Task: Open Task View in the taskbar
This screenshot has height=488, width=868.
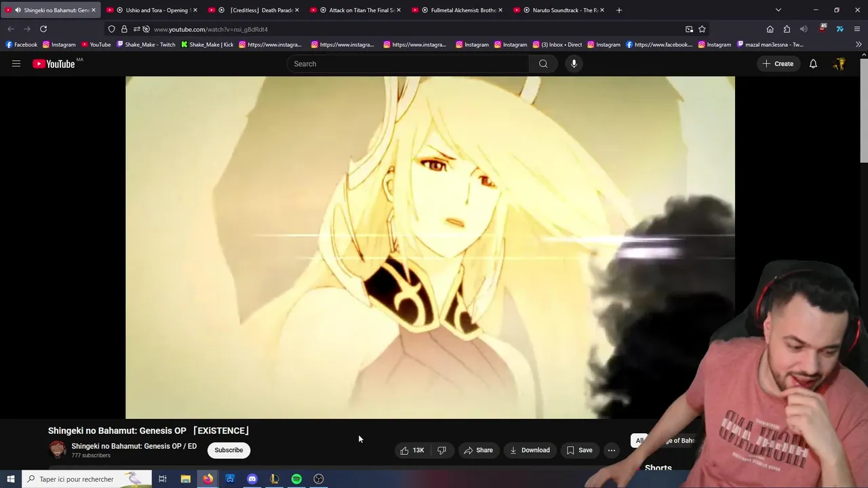Action: (x=163, y=479)
